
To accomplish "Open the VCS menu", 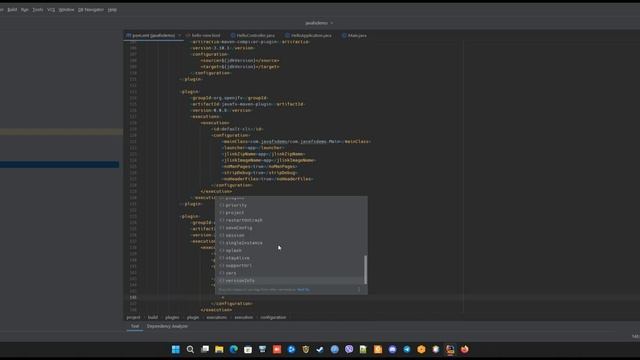I will [x=51, y=9].
